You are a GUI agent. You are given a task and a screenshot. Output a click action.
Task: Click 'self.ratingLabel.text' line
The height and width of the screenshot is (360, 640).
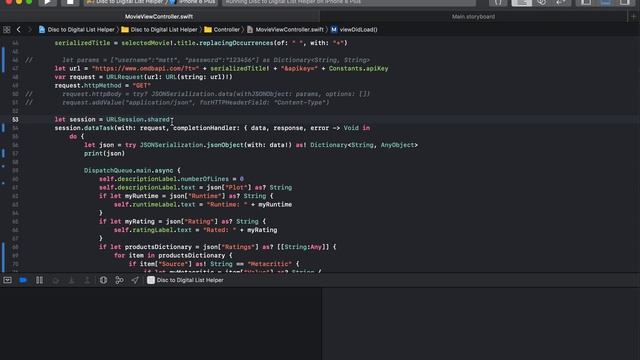pos(196,230)
